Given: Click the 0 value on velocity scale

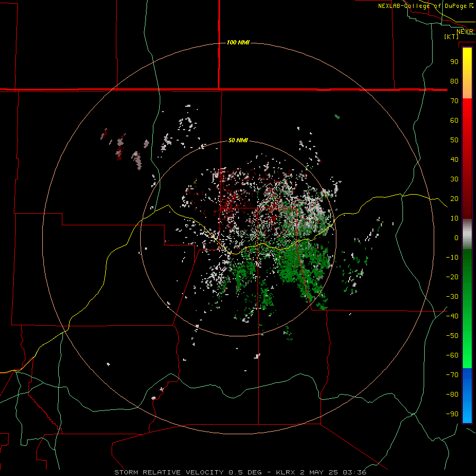Looking at the screenshot, I should tap(456, 237).
